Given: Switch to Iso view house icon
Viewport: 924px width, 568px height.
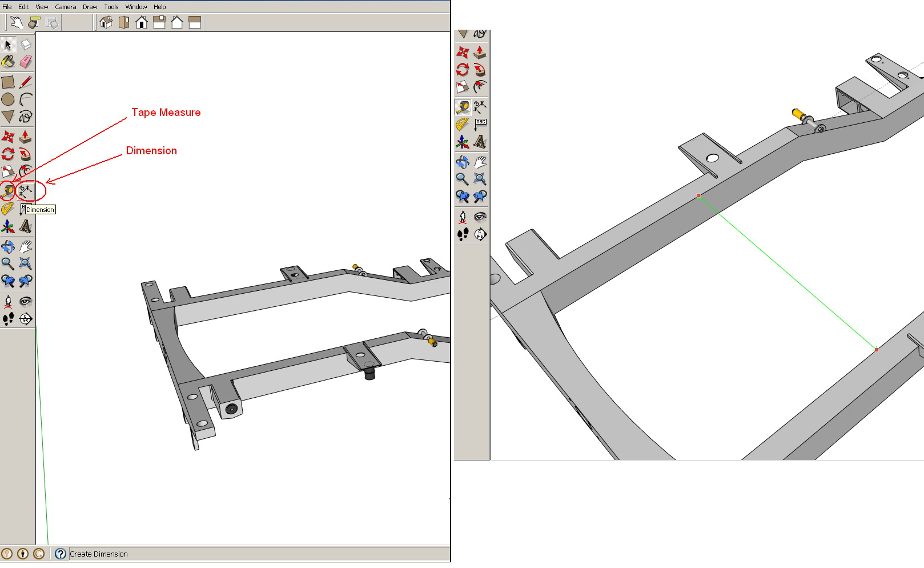Looking at the screenshot, I should coord(106,22).
